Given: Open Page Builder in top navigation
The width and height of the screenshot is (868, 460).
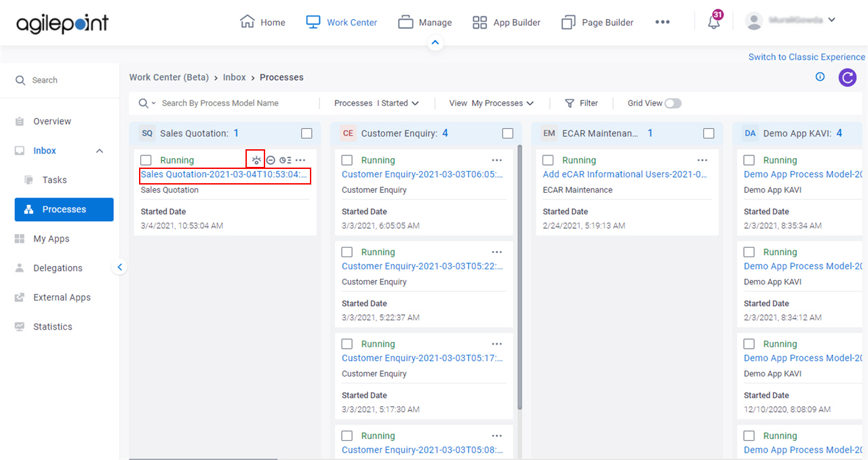Looking at the screenshot, I should (x=597, y=22).
